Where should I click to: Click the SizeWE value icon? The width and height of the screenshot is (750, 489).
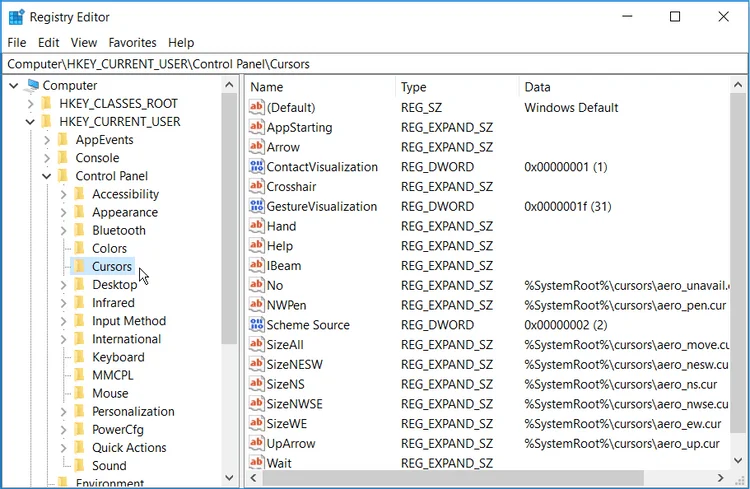click(x=256, y=423)
